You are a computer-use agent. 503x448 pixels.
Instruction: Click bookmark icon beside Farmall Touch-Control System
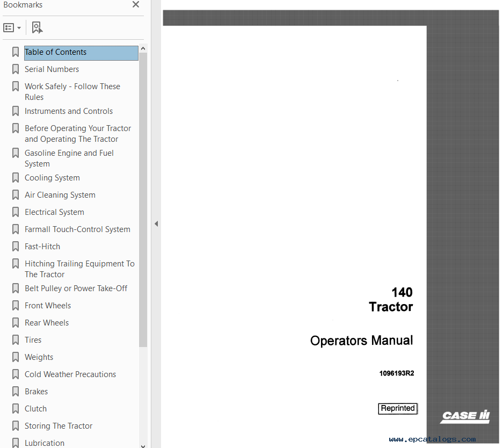[16, 229]
